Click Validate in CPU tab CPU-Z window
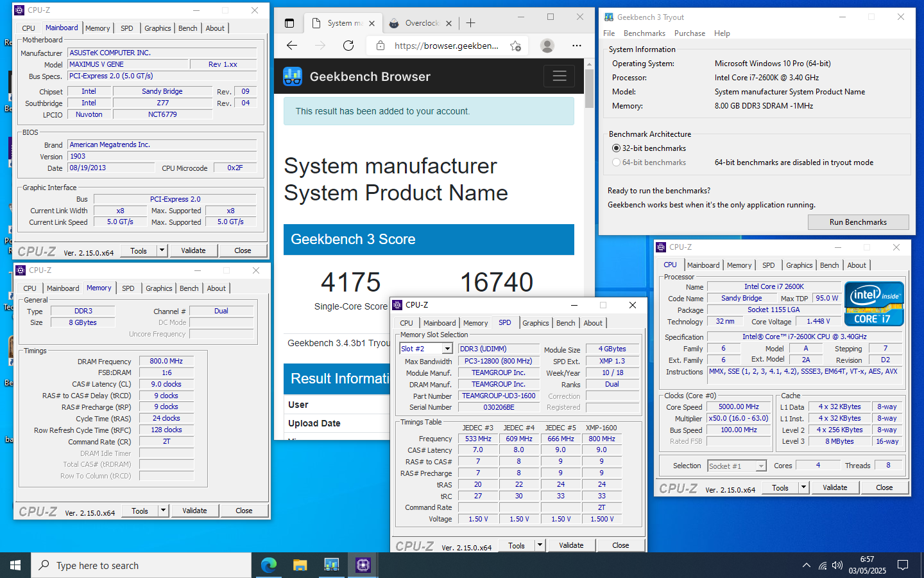The image size is (924, 578). (835, 487)
